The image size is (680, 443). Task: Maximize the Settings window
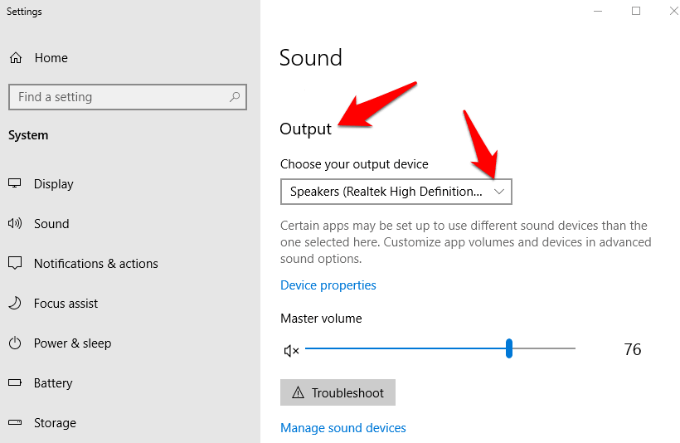coord(636,11)
